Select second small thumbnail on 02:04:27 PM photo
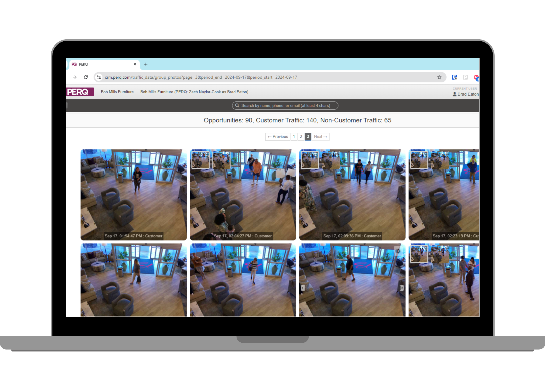Image resolution: width=545 pixels, height=392 pixels. click(221, 160)
